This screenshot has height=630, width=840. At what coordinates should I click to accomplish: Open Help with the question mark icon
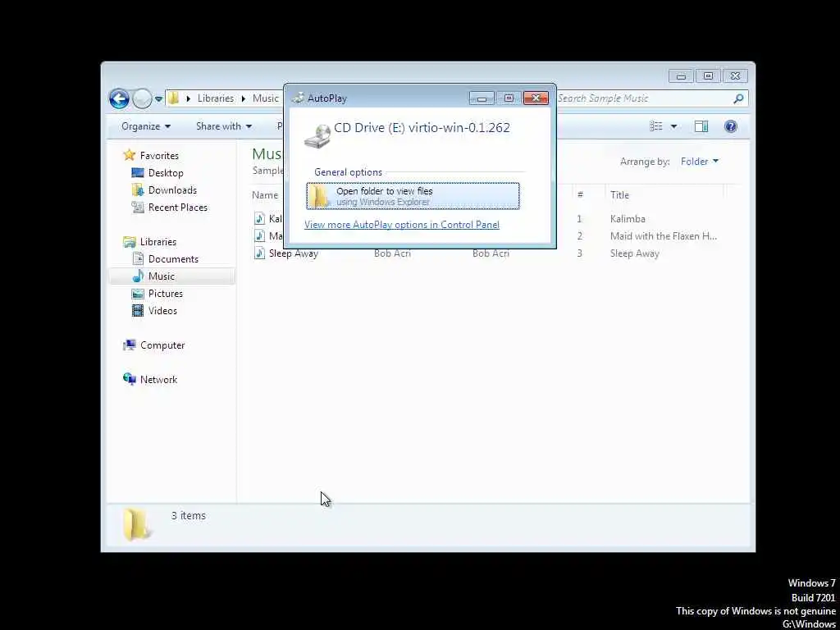731,126
